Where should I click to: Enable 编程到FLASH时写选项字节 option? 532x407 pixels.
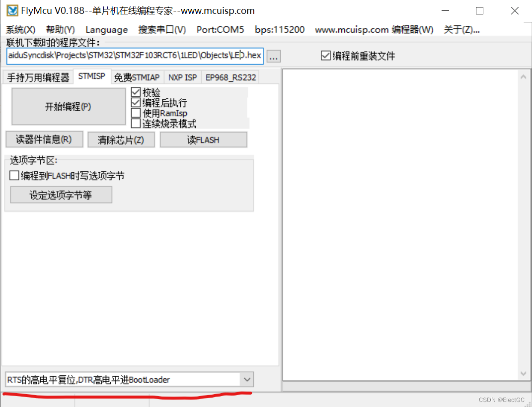point(14,175)
